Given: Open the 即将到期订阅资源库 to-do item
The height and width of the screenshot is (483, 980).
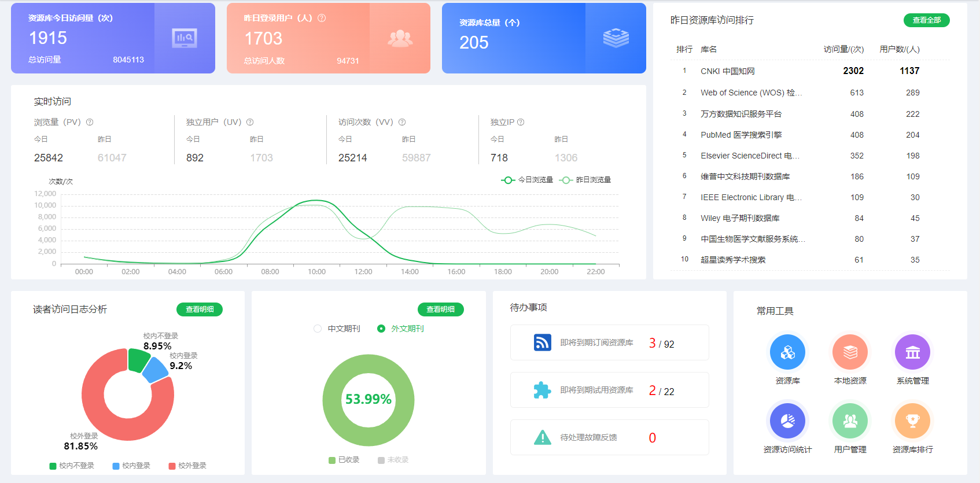Looking at the screenshot, I should tap(609, 343).
